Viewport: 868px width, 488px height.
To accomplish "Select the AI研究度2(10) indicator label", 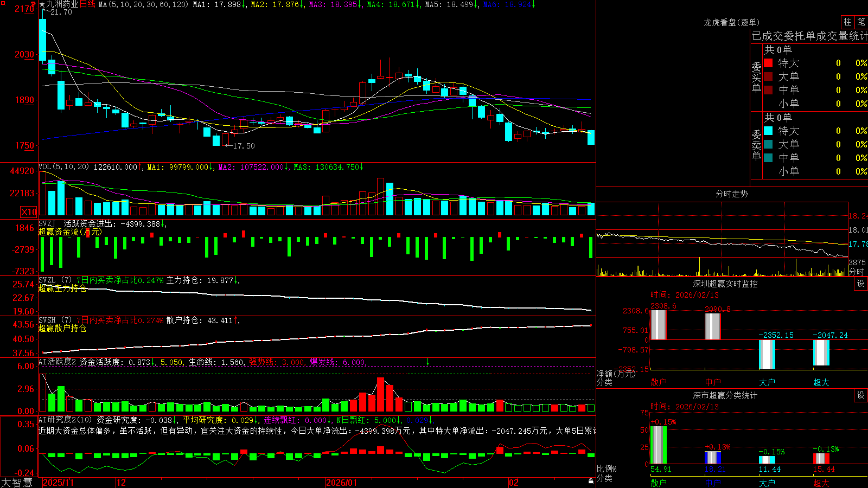I will (x=65, y=420).
